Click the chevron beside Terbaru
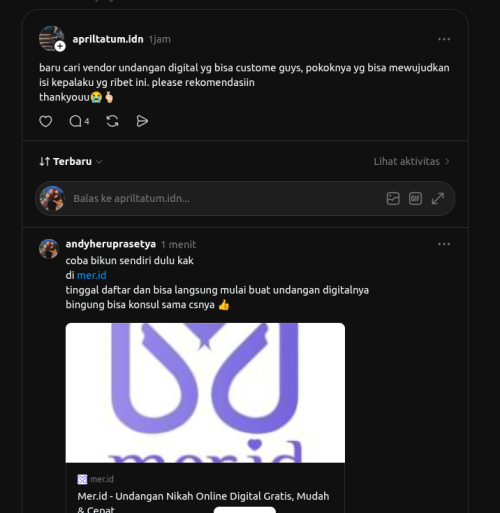Viewport: 500px width, 513px height. 99,162
